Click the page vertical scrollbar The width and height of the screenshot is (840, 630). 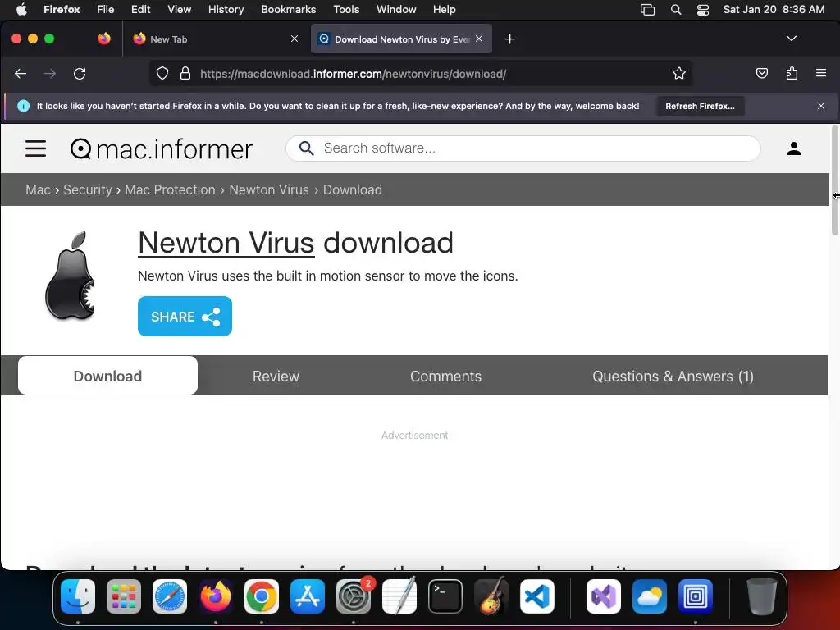[834, 180]
